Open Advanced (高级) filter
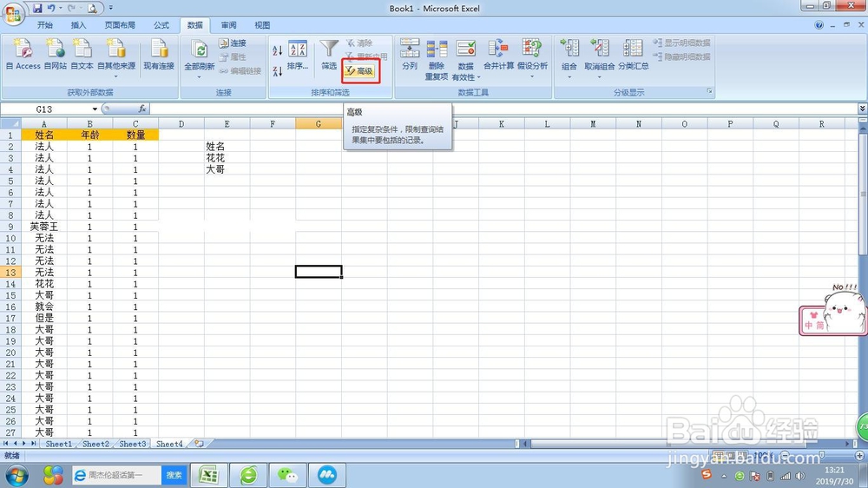This screenshot has height=488, width=868. [360, 71]
